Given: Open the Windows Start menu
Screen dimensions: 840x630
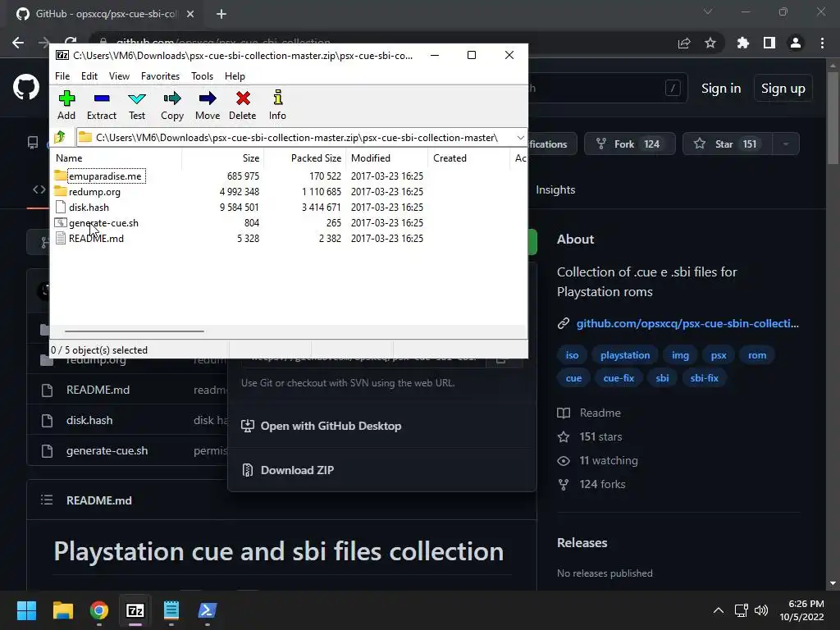Looking at the screenshot, I should 26,610.
